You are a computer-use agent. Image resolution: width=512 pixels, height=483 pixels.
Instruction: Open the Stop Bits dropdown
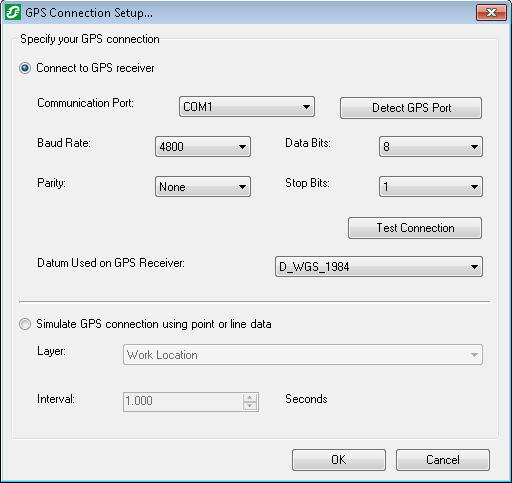point(431,187)
